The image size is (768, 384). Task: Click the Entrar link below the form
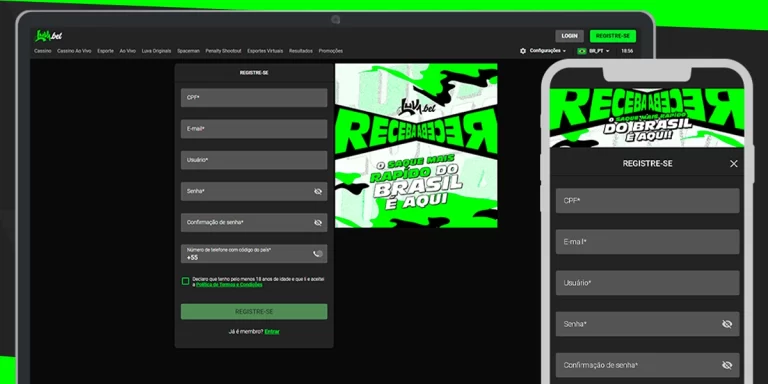point(272,332)
